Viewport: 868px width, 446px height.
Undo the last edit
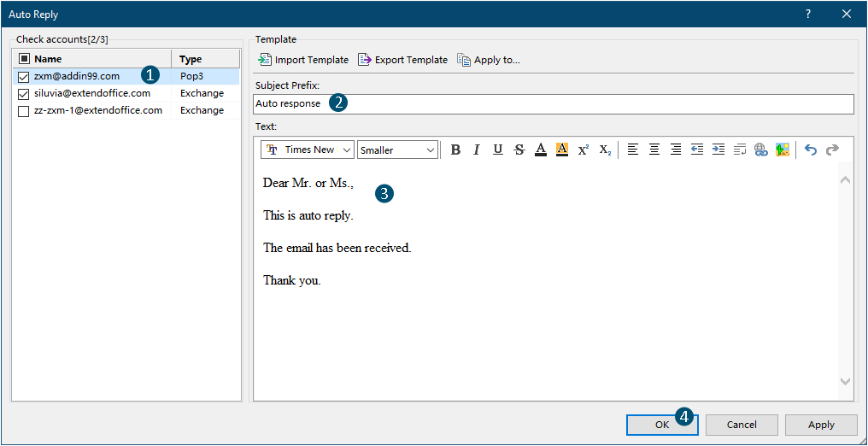click(811, 150)
